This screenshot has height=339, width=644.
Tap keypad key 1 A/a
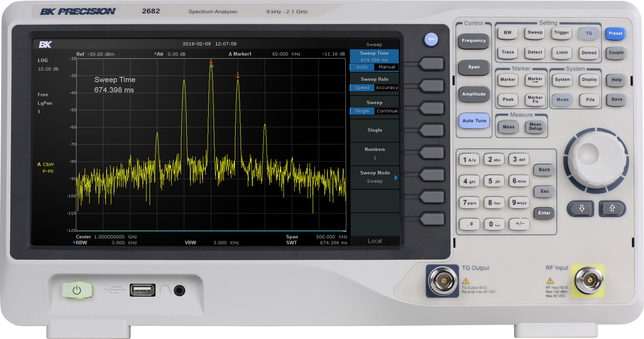click(469, 160)
